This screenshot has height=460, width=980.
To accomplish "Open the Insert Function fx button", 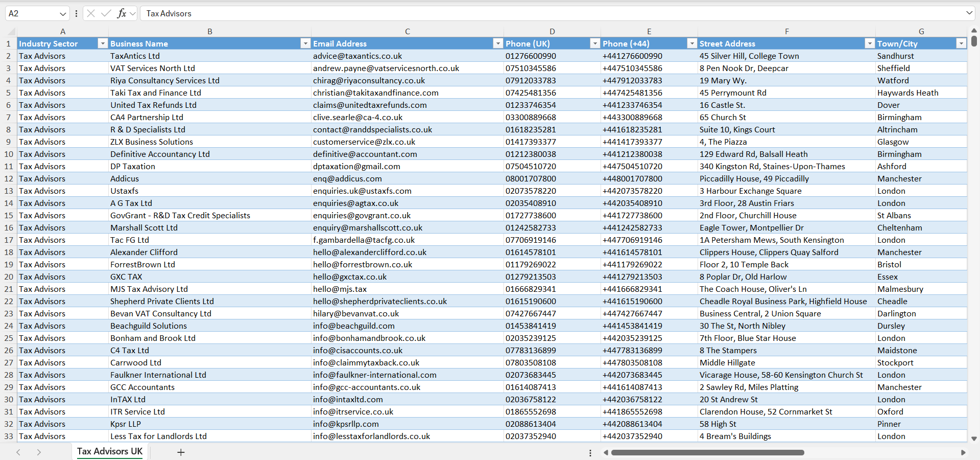I will (122, 13).
